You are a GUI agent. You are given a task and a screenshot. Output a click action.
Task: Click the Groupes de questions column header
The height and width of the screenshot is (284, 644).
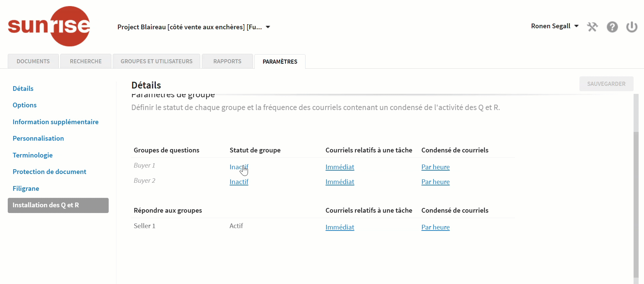coord(167,150)
